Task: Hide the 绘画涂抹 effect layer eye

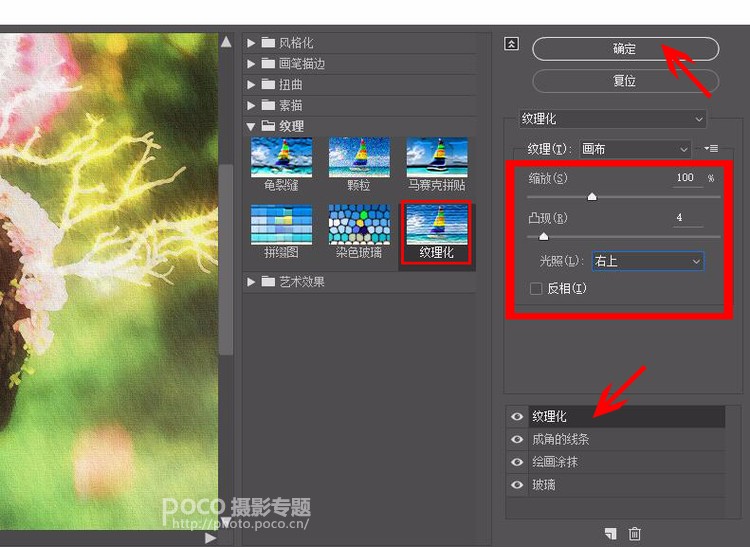Action: point(517,462)
